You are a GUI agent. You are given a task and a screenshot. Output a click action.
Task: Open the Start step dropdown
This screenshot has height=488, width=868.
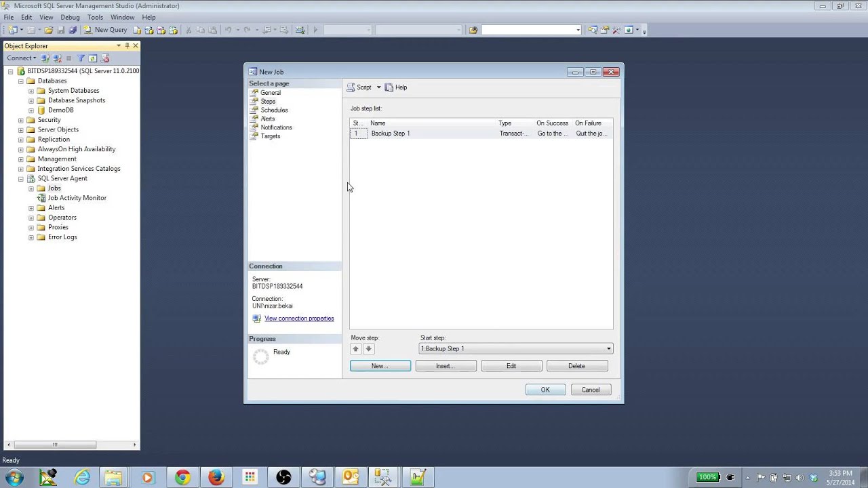608,348
